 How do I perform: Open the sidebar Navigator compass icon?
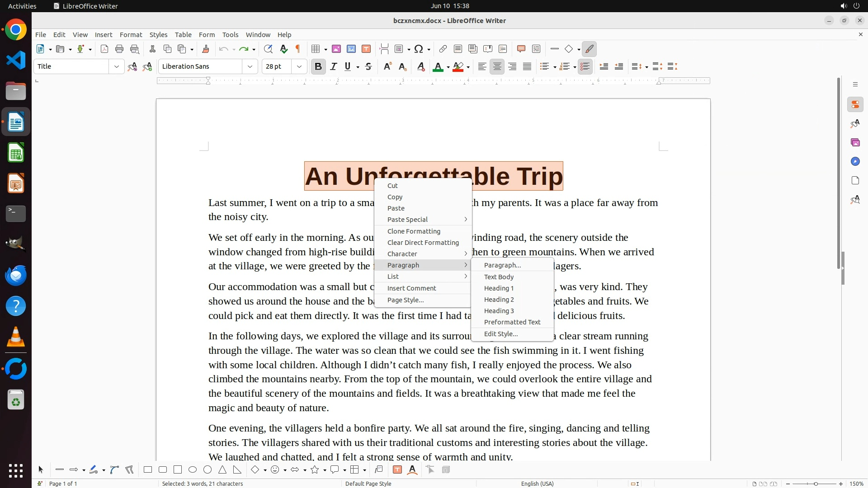(855, 161)
